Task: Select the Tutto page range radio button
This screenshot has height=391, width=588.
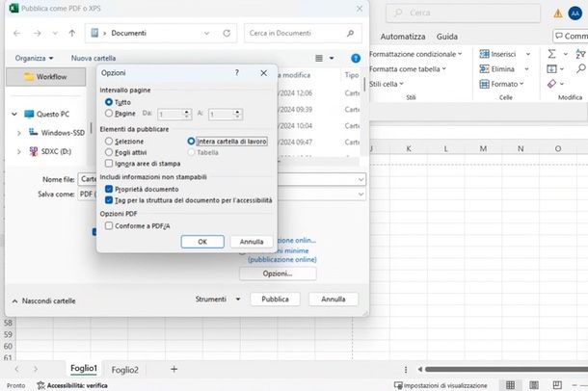Action: tap(109, 102)
